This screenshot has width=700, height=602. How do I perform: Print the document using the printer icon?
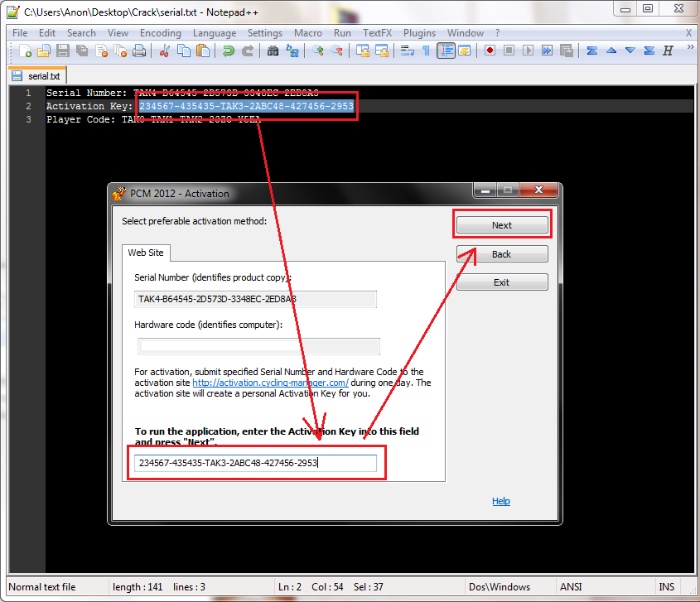(139, 51)
